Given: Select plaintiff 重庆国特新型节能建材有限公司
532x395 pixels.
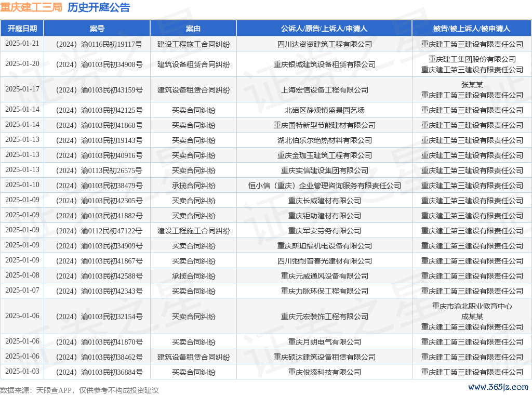Looking at the screenshot, I should 324,125.
